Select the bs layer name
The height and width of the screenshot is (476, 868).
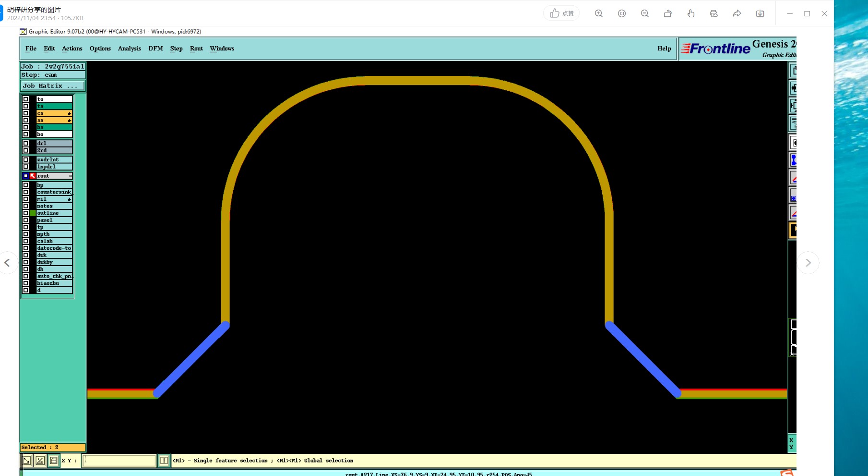pos(54,127)
